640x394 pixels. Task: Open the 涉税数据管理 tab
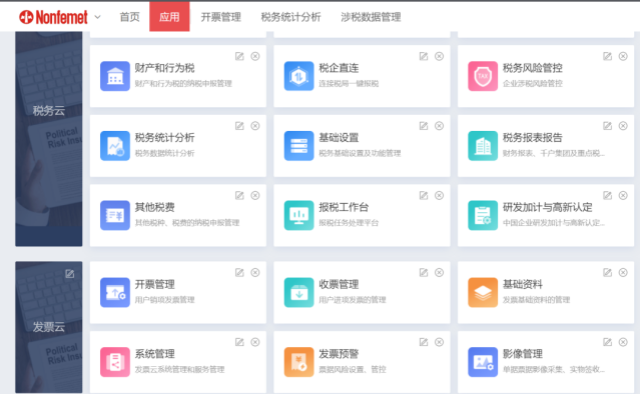click(371, 17)
